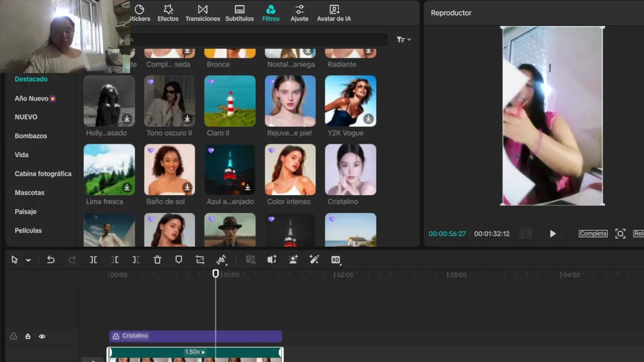Switch to the Efectos tab

pos(168,14)
